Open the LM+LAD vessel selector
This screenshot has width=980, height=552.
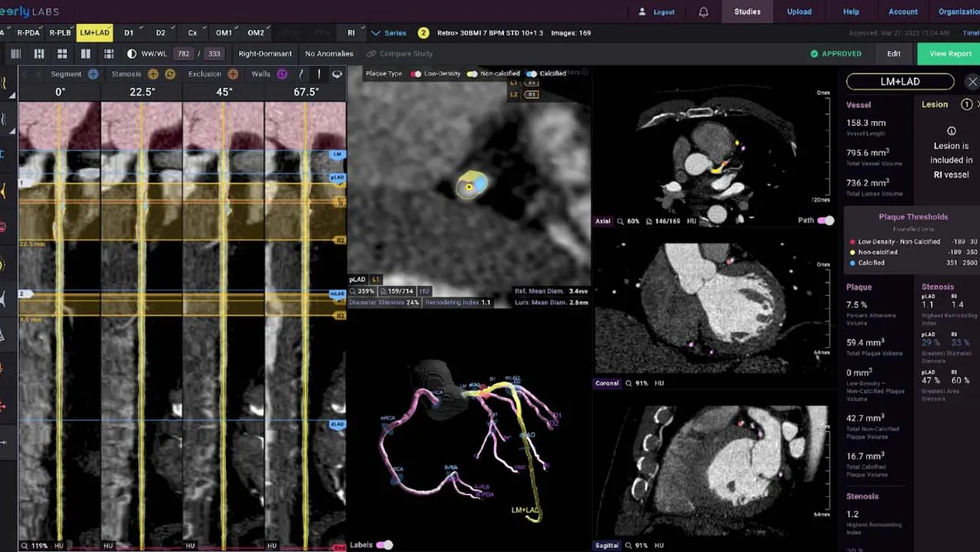tap(899, 81)
